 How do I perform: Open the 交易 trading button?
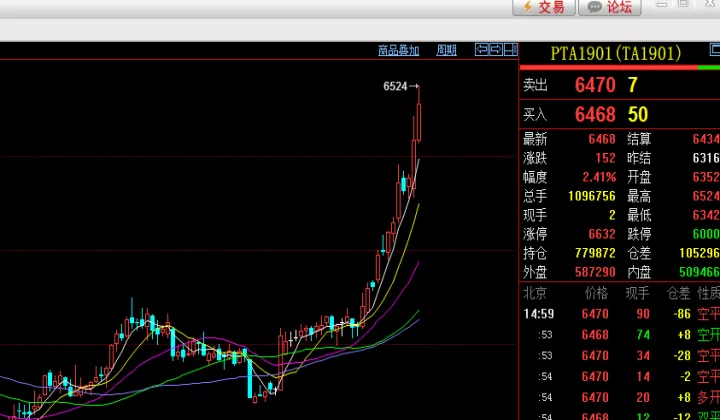pos(544,7)
